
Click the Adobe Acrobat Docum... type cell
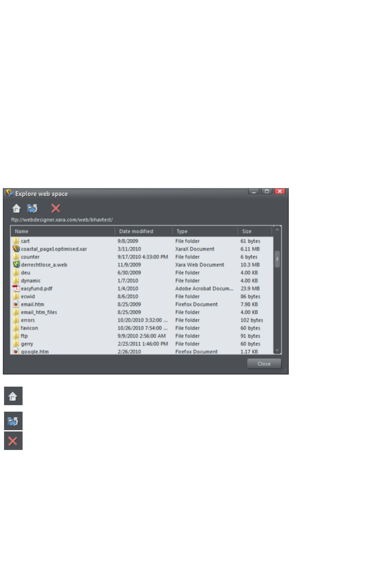click(x=204, y=289)
